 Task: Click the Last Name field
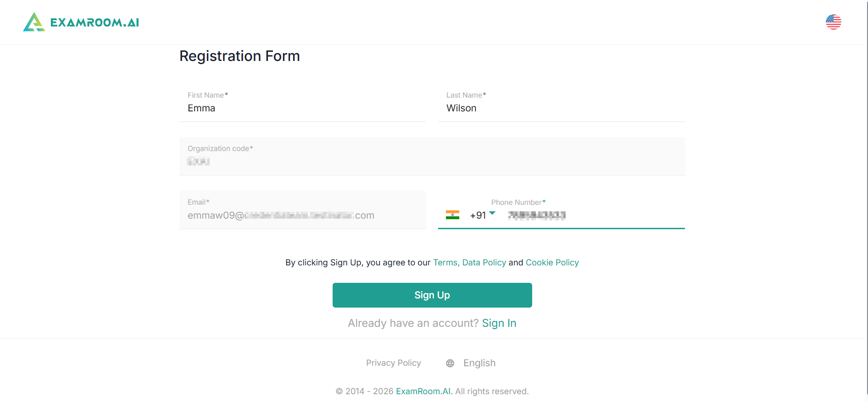click(561, 108)
